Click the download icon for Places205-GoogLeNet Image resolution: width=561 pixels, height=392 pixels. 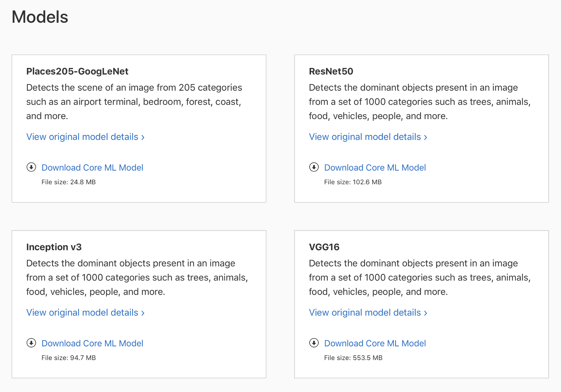(x=31, y=167)
